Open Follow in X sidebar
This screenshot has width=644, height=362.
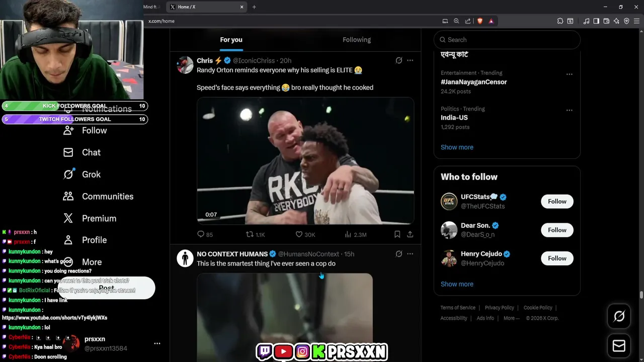pos(85,130)
